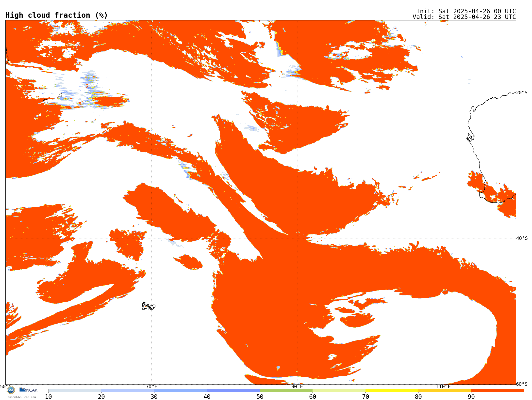Click the 80-90 amber colorbar segment
532x400 pixels.
(445, 391)
